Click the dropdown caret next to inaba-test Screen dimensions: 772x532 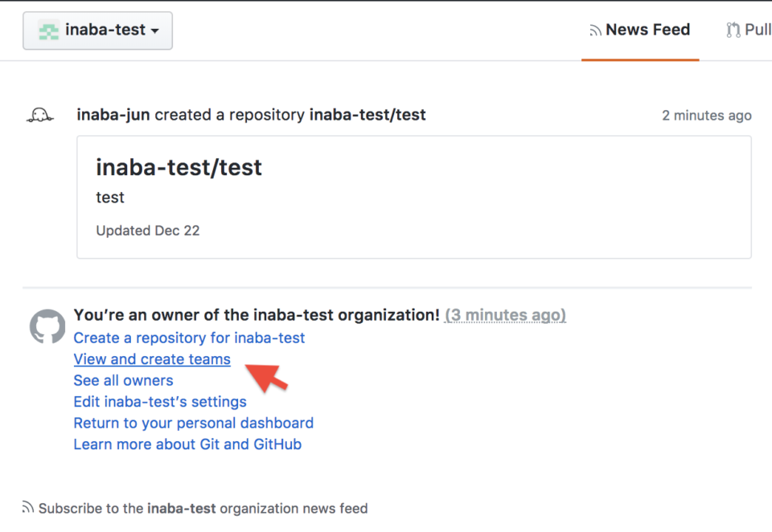tap(154, 31)
